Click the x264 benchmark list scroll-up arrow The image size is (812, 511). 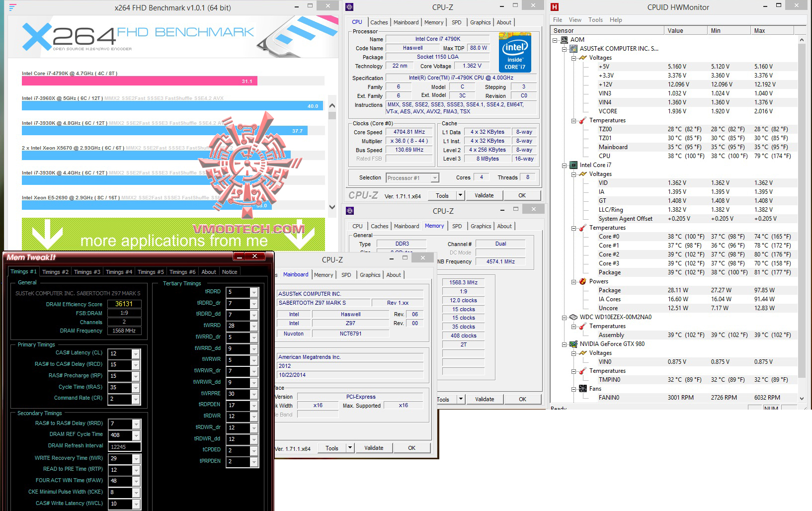[x=332, y=105]
